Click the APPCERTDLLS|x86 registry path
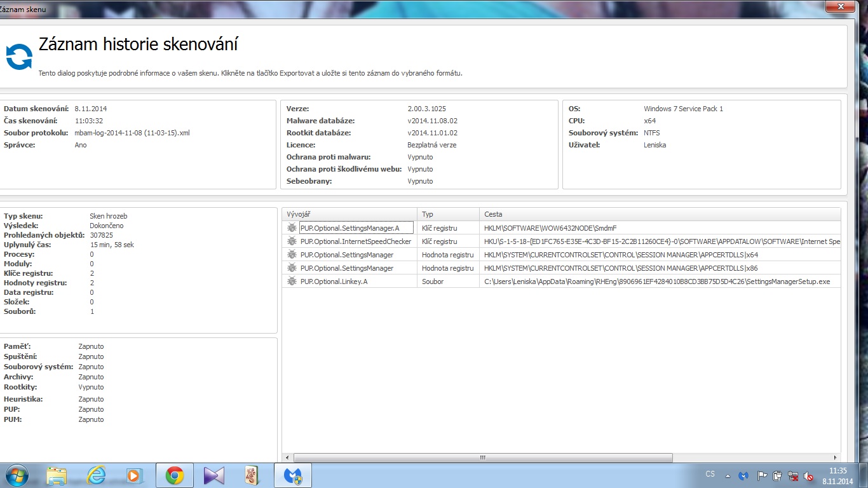Image resolution: width=868 pixels, height=488 pixels. 621,268
